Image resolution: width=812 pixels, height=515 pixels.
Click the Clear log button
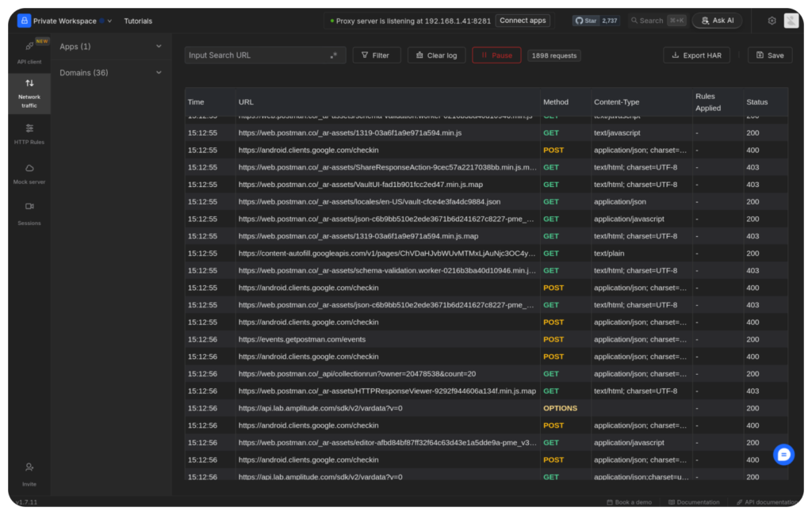click(x=437, y=55)
